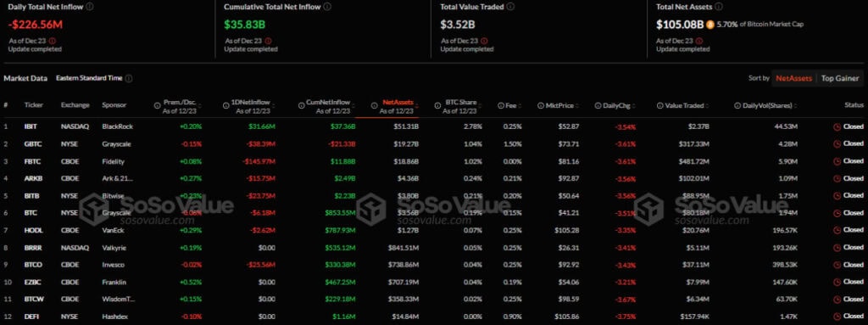Select NetAssets sort option
This screenshot has width=868, height=325.
pos(793,78)
